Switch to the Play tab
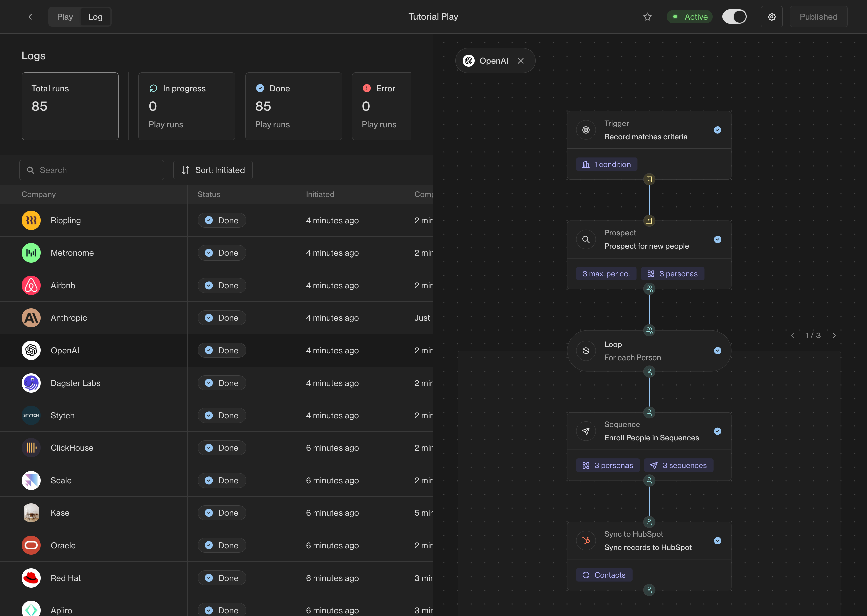867x616 pixels. (65, 17)
